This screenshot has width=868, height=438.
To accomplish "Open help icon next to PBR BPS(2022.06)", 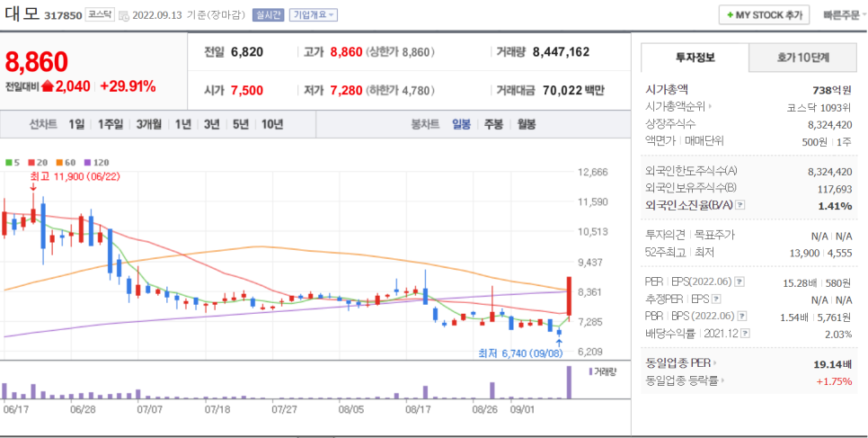I will tap(742, 317).
